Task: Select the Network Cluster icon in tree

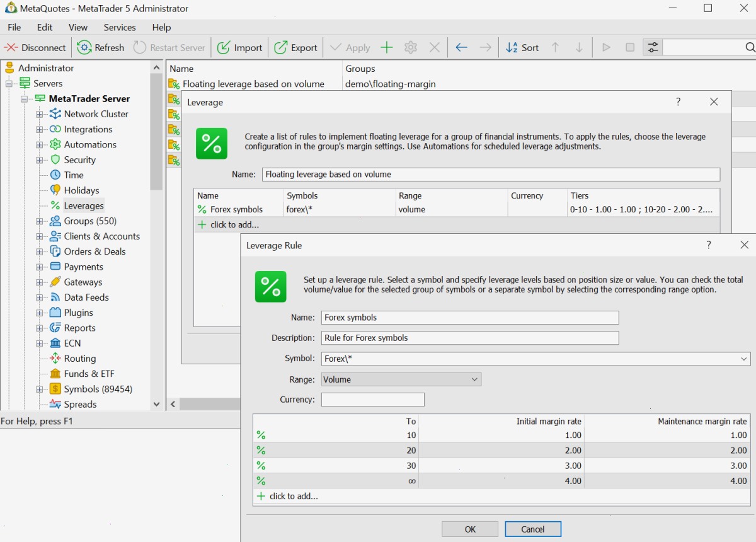Action: pos(55,114)
